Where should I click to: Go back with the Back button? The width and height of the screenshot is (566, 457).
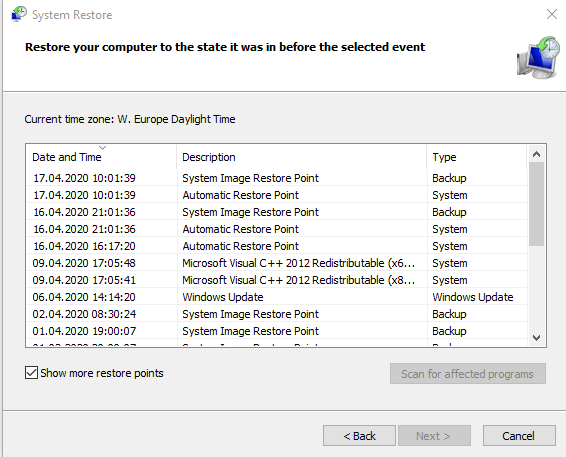tap(359, 436)
